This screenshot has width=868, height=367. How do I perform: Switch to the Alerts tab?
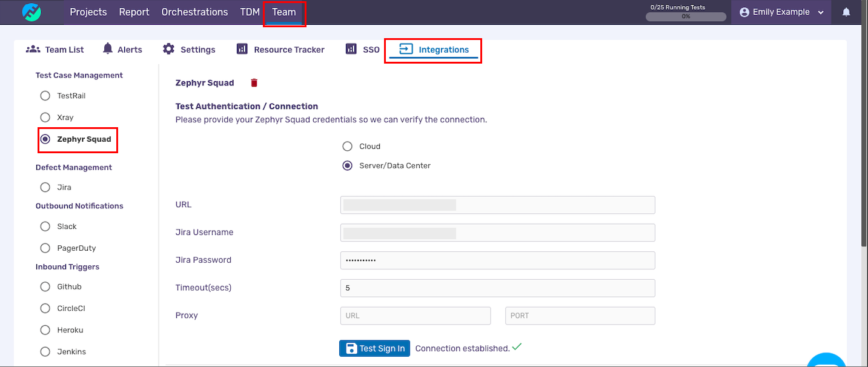(122, 50)
